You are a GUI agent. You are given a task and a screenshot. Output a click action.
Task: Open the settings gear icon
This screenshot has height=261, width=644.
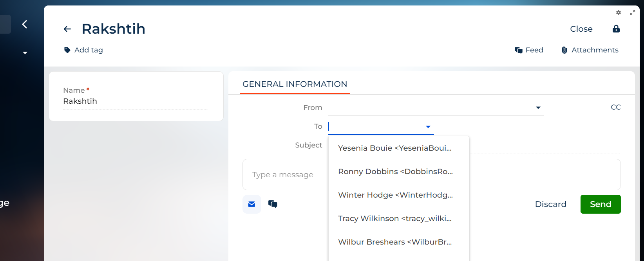[x=619, y=13]
